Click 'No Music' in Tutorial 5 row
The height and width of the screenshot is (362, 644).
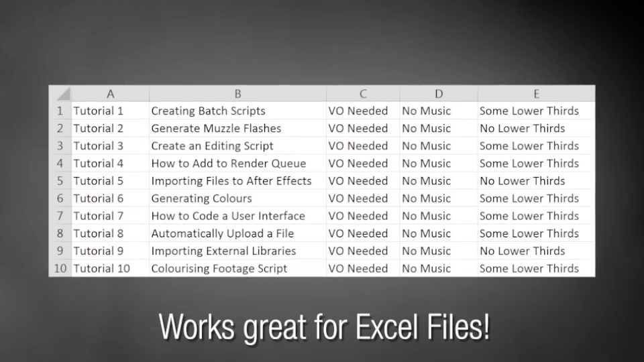pos(439,181)
